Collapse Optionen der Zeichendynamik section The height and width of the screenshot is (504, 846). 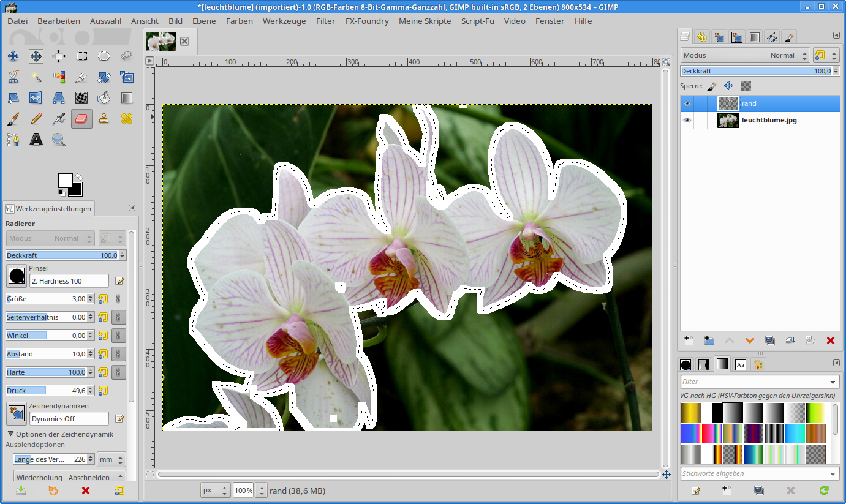click(10, 434)
